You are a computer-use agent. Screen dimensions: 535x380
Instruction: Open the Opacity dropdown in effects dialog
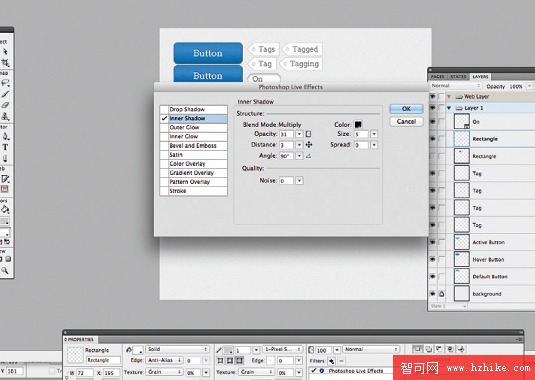[299, 134]
